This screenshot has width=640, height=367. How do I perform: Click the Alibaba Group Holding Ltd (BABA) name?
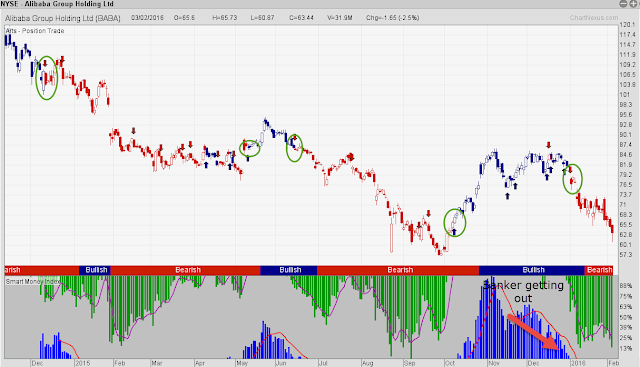click(x=63, y=18)
